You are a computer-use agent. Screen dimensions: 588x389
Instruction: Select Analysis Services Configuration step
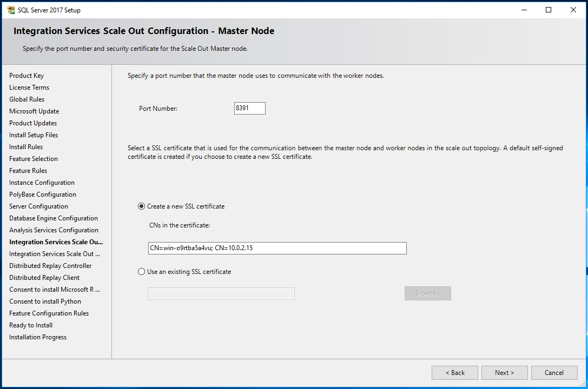click(x=54, y=230)
